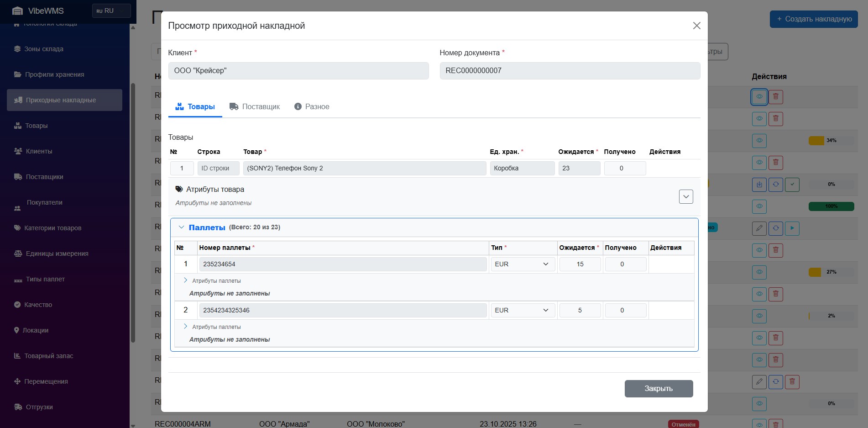The height and width of the screenshot is (428, 868).
Task: Open Товарный запас in the sidebar
Action: click(48, 356)
